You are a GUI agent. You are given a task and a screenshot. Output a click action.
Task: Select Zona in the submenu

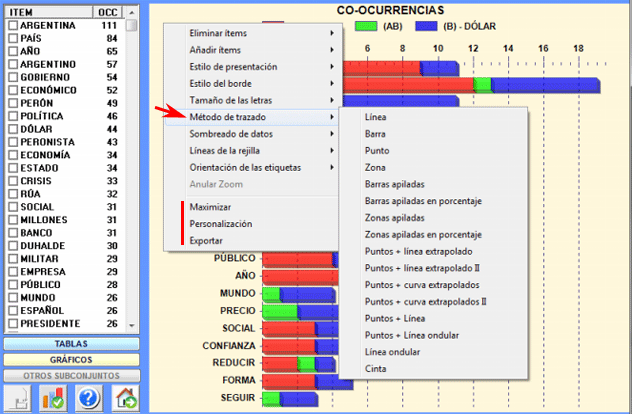tap(375, 167)
